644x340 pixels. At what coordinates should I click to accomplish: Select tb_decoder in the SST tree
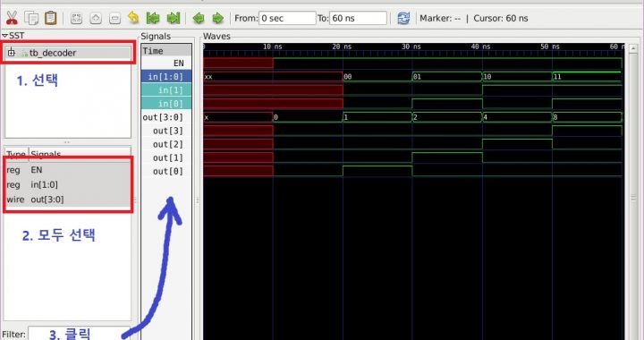pyautogui.click(x=53, y=53)
